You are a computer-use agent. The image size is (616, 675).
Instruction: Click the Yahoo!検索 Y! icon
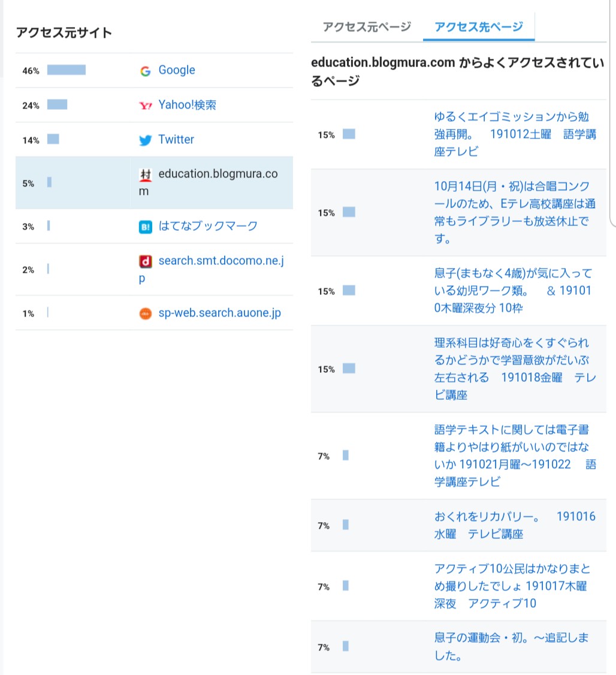[x=144, y=105]
